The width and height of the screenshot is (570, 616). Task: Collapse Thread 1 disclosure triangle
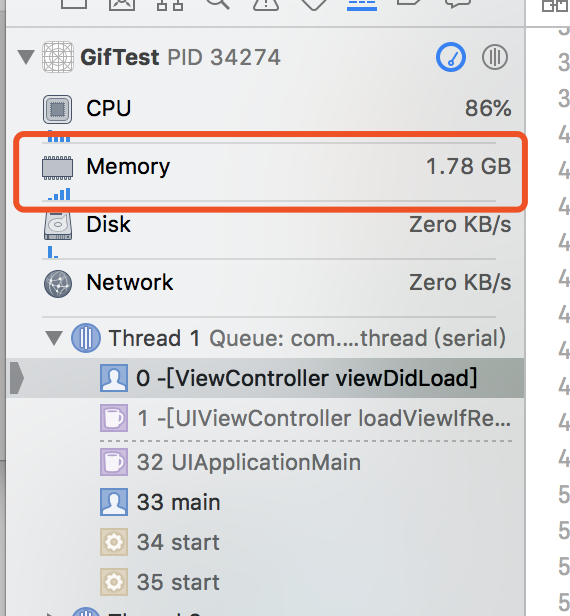[x=53, y=338]
